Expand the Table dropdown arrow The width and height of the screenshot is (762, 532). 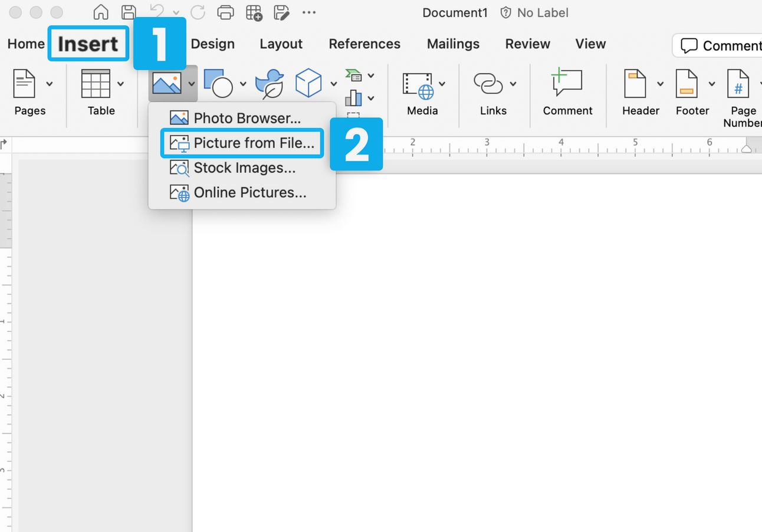(x=120, y=84)
